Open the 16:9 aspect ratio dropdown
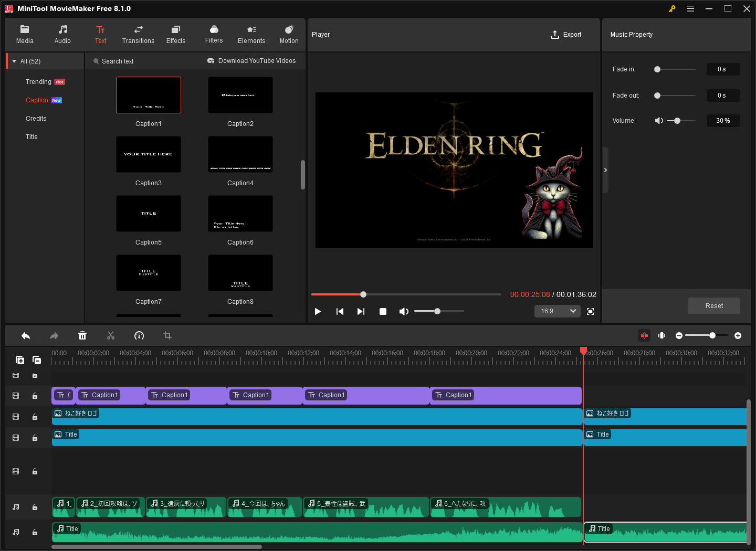 click(558, 311)
